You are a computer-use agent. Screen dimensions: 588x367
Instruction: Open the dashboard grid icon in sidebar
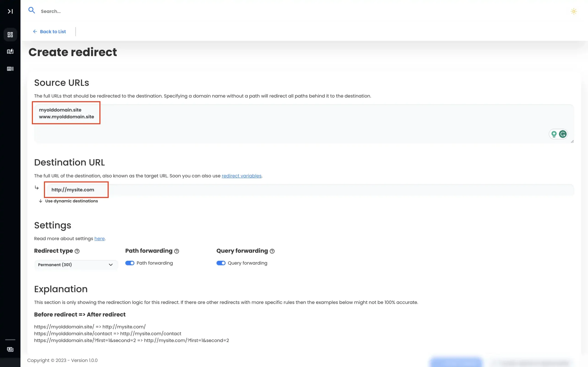pyautogui.click(x=10, y=34)
